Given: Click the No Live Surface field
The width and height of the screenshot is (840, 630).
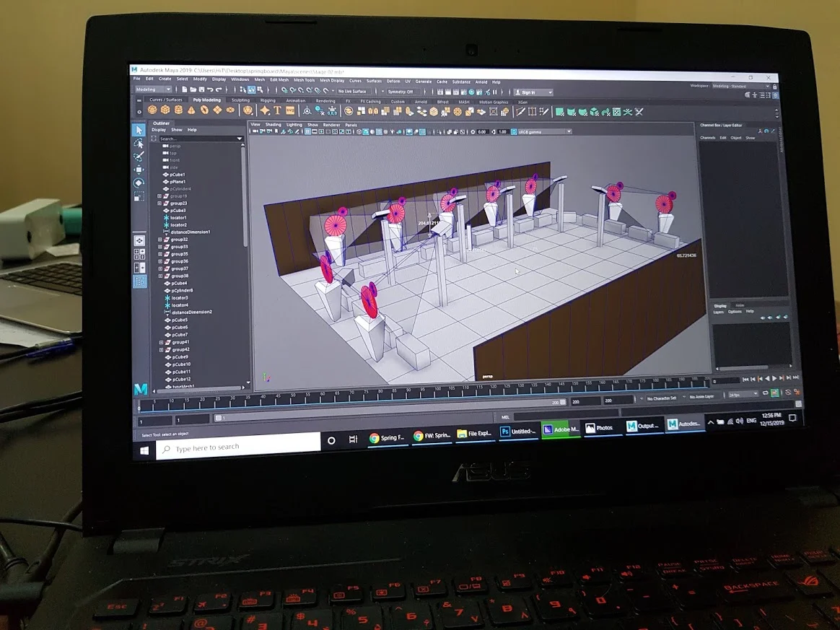Looking at the screenshot, I should [x=352, y=91].
